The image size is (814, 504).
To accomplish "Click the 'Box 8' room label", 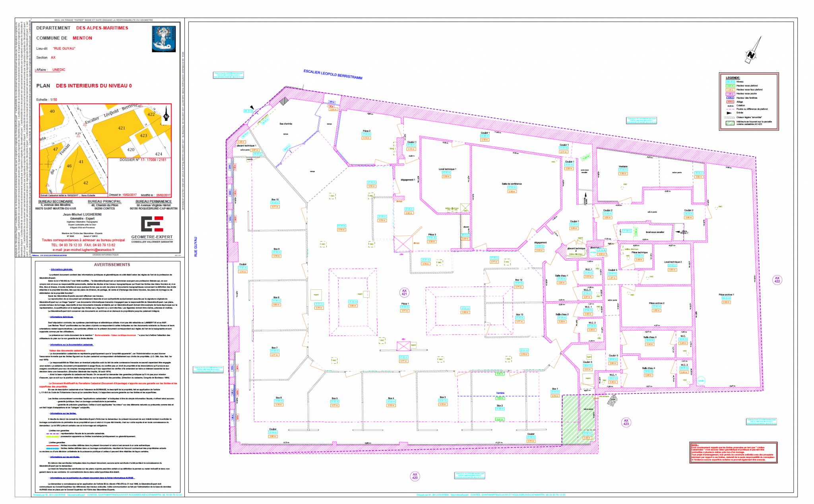I will click(x=276, y=297).
